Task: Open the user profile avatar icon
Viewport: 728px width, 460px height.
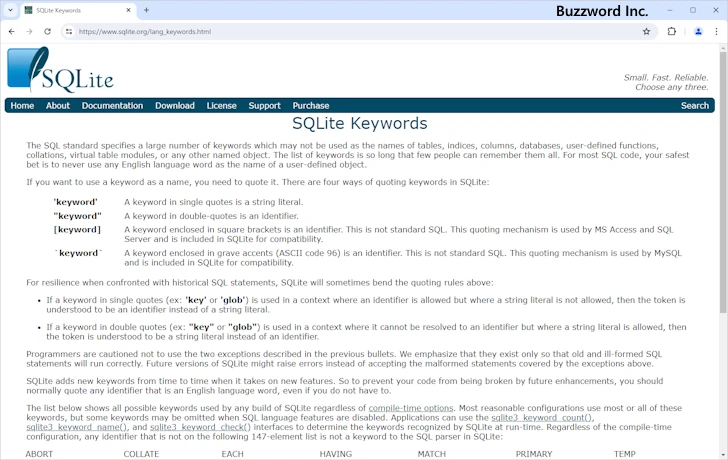Action: click(x=698, y=31)
